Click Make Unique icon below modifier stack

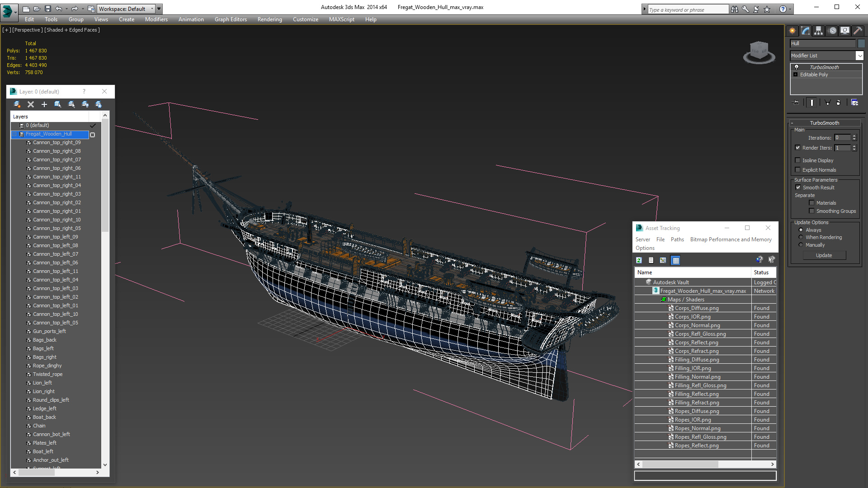click(827, 103)
